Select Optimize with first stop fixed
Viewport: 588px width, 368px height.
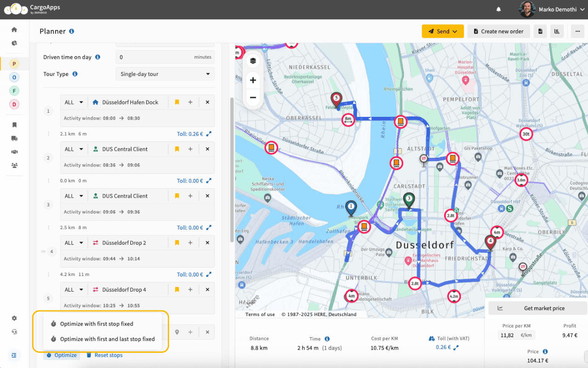pyautogui.click(x=96, y=324)
